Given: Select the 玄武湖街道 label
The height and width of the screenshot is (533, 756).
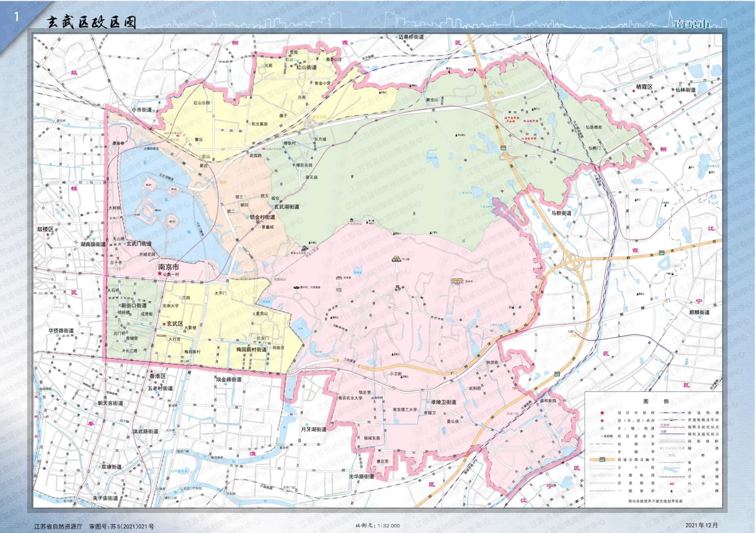Looking at the screenshot, I should tap(286, 206).
